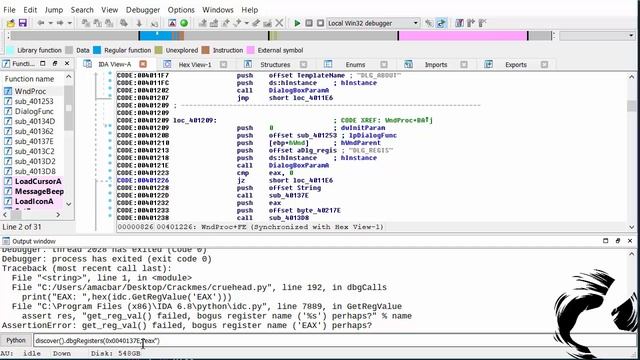The height and width of the screenshot is (360, 640).
Task: Click the Library function color swatch
Action: click(10, 50)
